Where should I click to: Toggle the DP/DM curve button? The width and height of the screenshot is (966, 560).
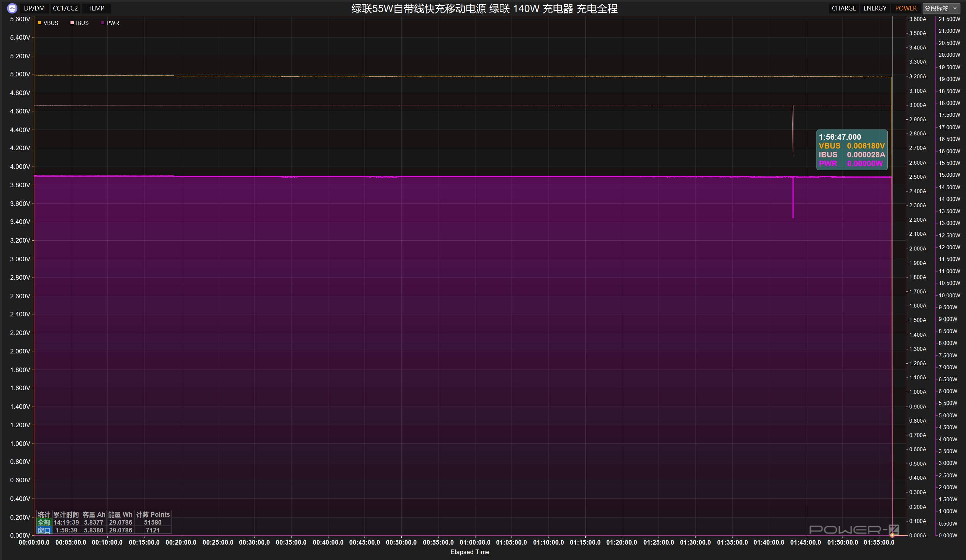[x=34, y=8]
